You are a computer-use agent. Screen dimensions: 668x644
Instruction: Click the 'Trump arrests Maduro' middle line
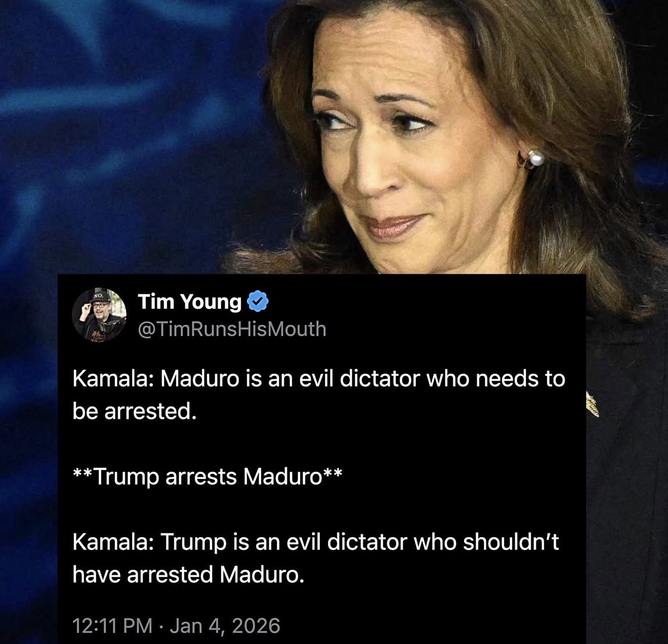pyautogui.click(x=207, y=477)
